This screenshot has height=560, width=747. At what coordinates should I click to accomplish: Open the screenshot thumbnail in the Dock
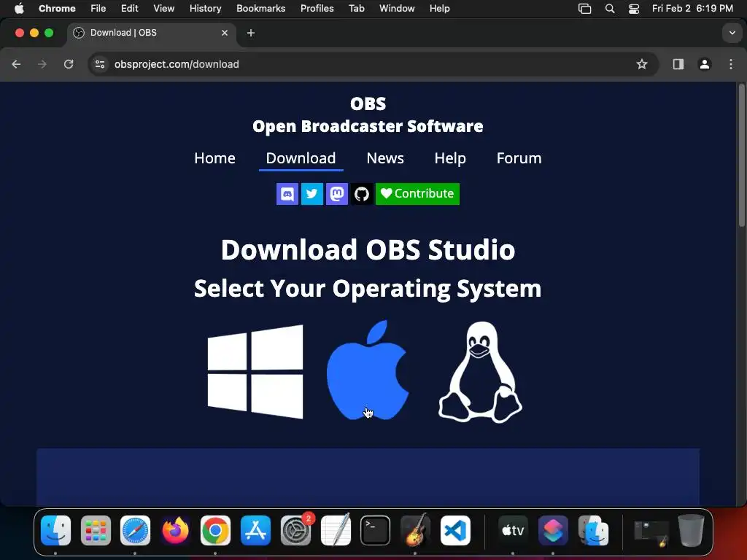[651, 533]
